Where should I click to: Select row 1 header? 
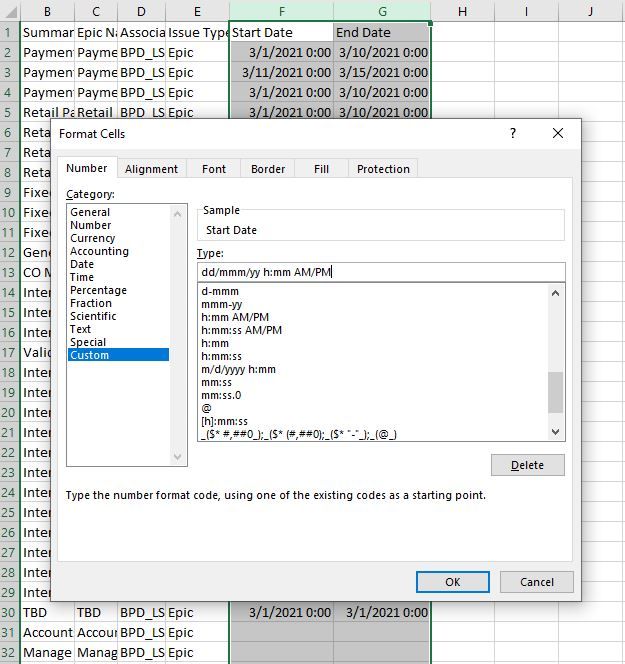coord(10,33)
